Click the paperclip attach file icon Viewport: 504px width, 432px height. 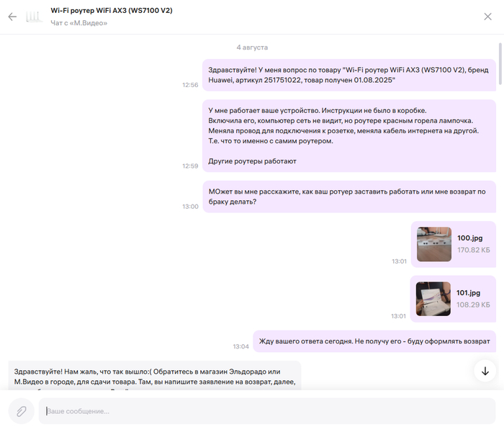click(22, 410)
